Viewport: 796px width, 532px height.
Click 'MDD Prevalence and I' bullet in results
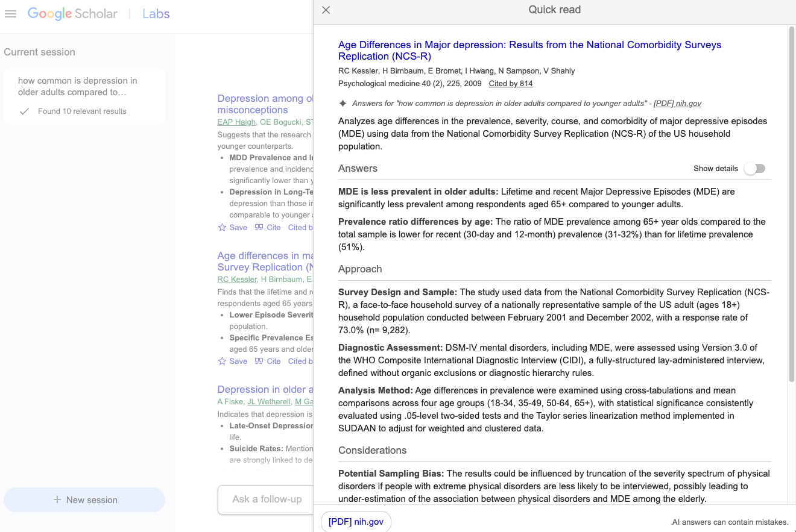(x=271, y=158)
